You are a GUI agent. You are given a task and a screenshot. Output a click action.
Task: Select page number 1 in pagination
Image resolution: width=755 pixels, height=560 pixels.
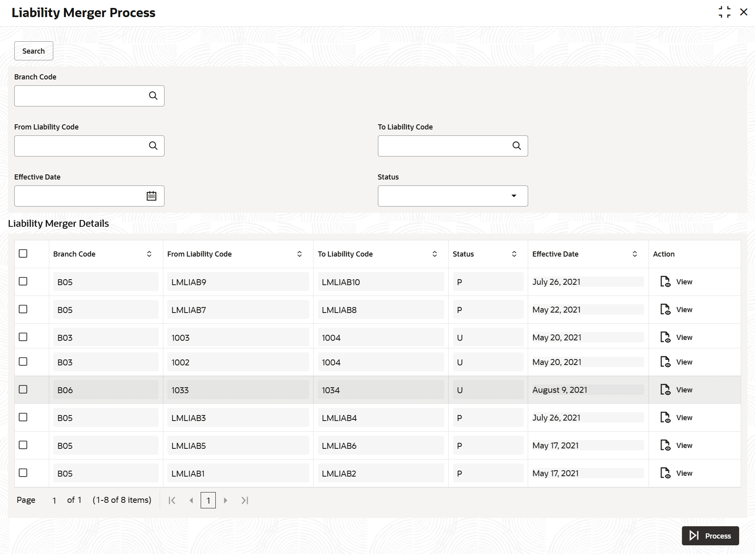pos(208,500)
